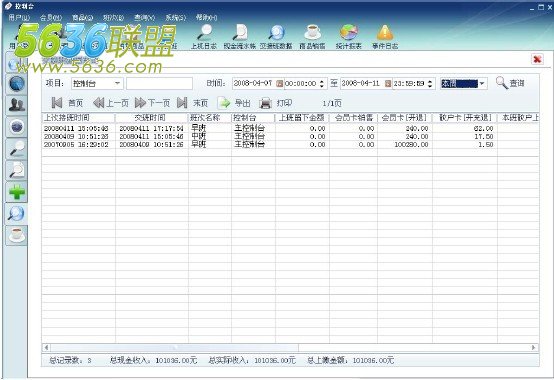This screenshot has height=380, width=554.
Task: Click the green plus sidebar icon
Action: coord(17,192)
